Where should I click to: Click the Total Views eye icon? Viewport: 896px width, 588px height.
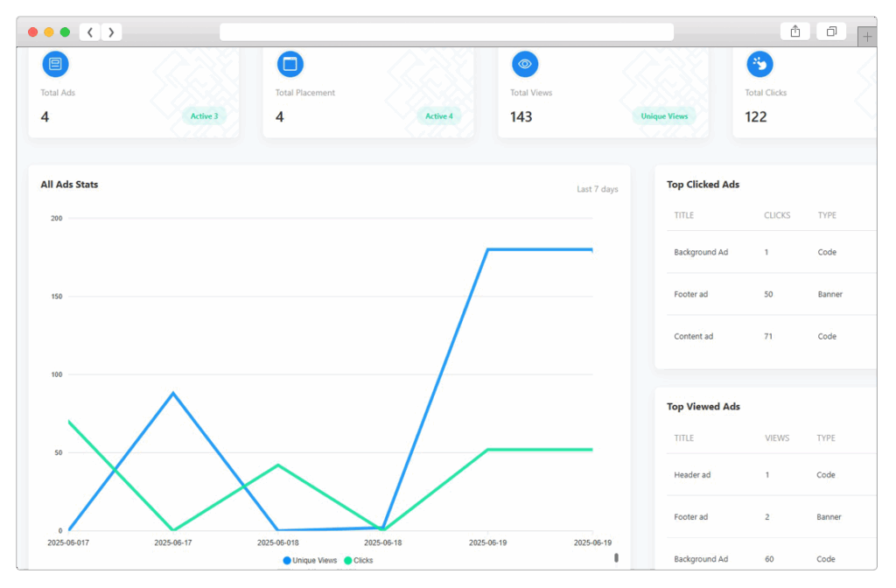525,64
